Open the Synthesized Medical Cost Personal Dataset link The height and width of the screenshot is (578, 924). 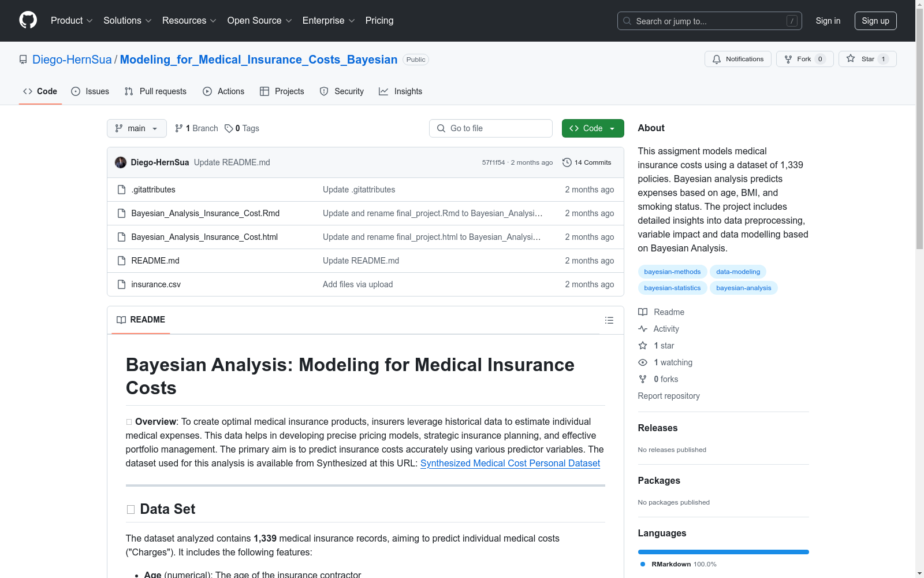pos(510,463)
